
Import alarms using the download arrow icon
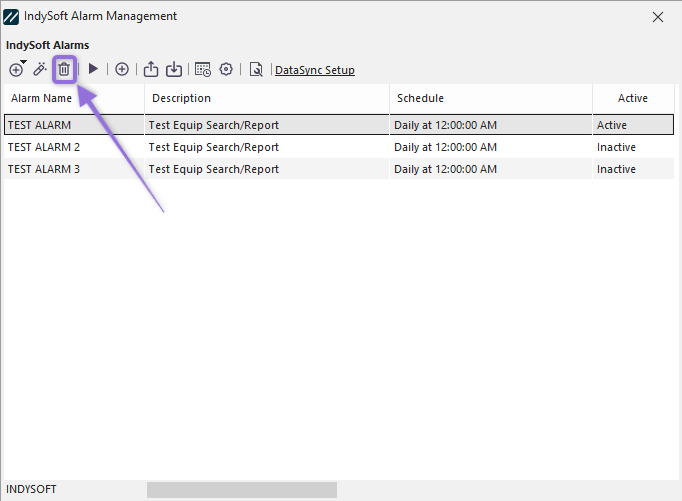(x=174, y=69)
